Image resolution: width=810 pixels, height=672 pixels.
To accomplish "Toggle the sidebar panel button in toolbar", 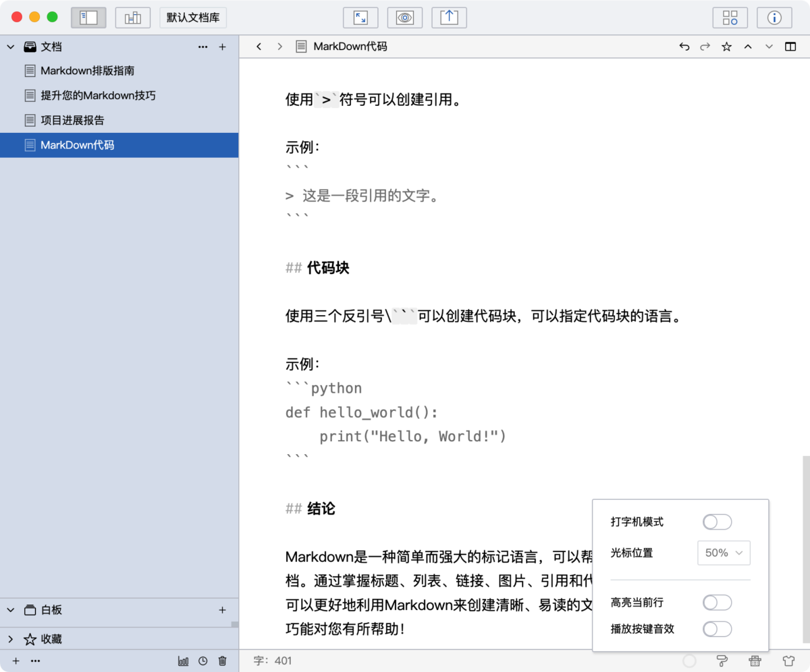I will click(88, 18).
